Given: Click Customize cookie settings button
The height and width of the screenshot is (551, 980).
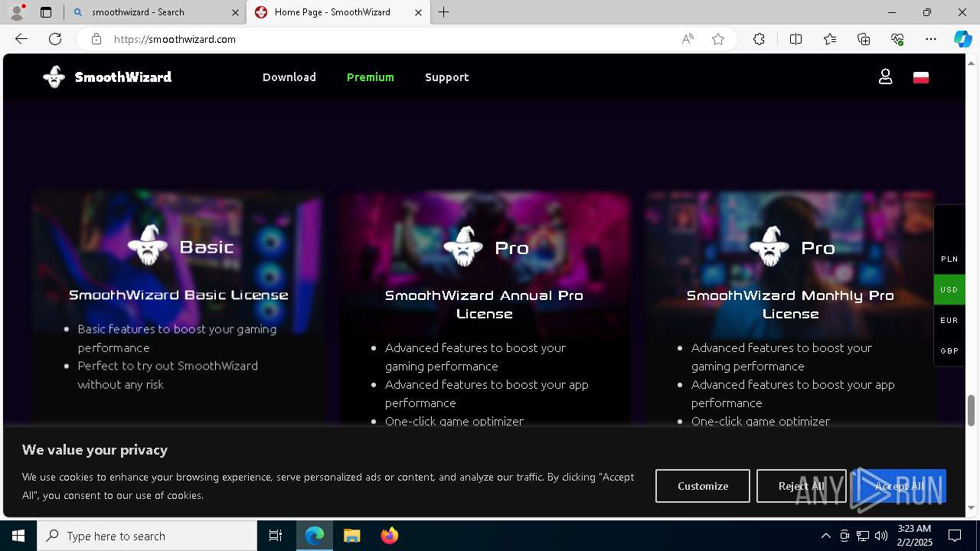Looking at the screenshot, I should tap(703, 486).
